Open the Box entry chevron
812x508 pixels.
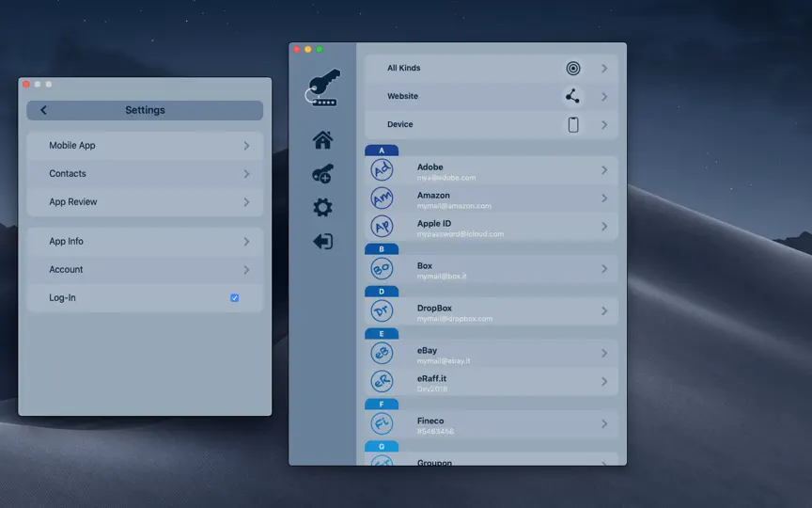(604, 268)
